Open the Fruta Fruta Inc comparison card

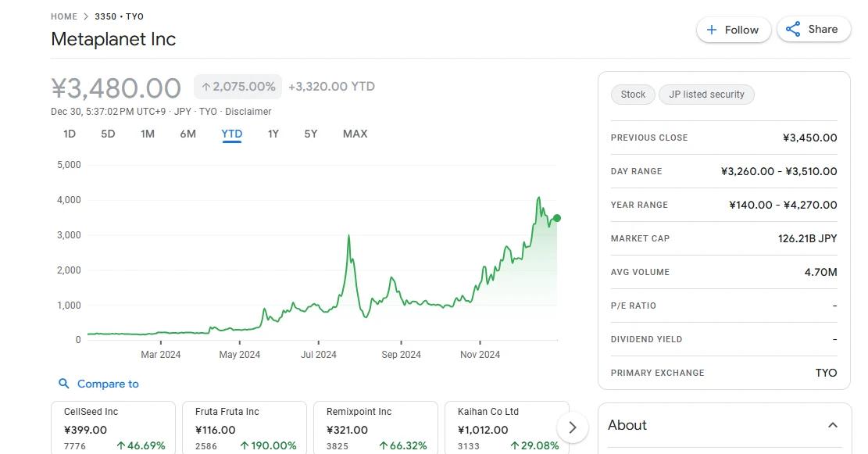pyautogui.click(x=244, y=428)
